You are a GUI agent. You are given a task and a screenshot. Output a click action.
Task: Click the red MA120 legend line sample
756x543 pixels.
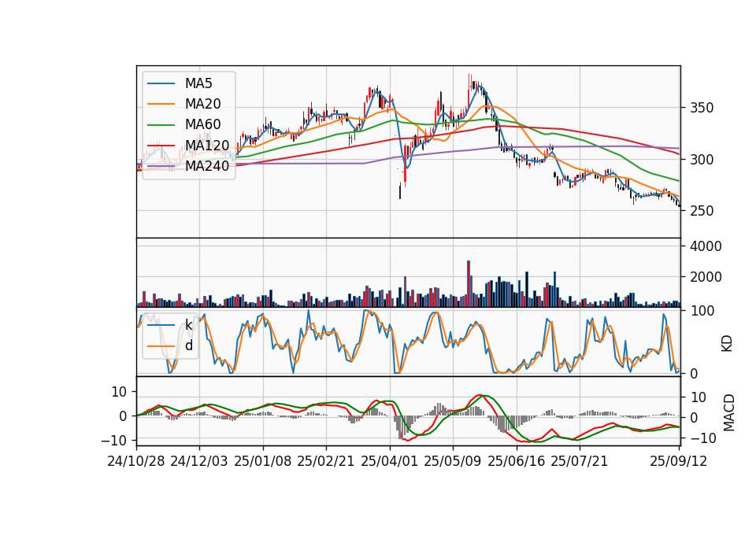pyautogui.click(x=161, y=145)
